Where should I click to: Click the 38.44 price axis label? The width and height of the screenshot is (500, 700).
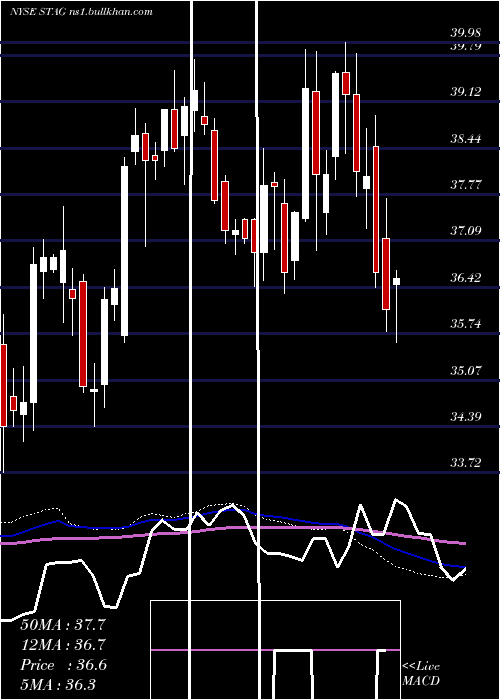pyautogui.click(x=465, y=138)
